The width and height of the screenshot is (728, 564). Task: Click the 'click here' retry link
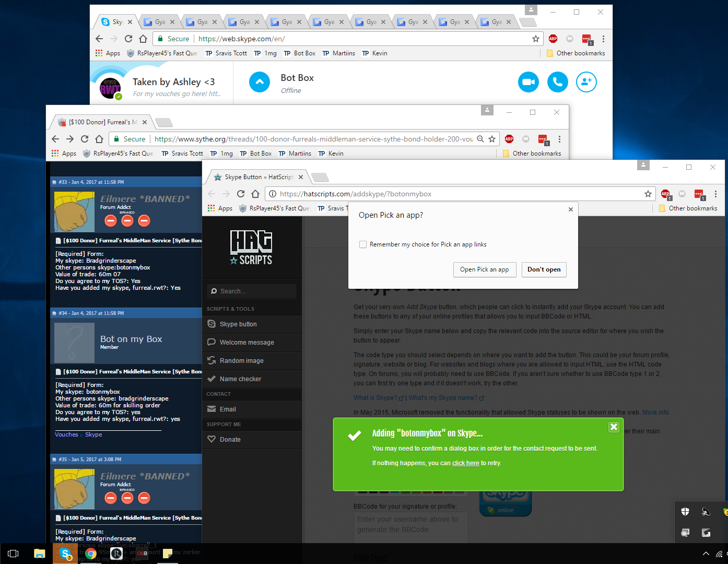465,463
